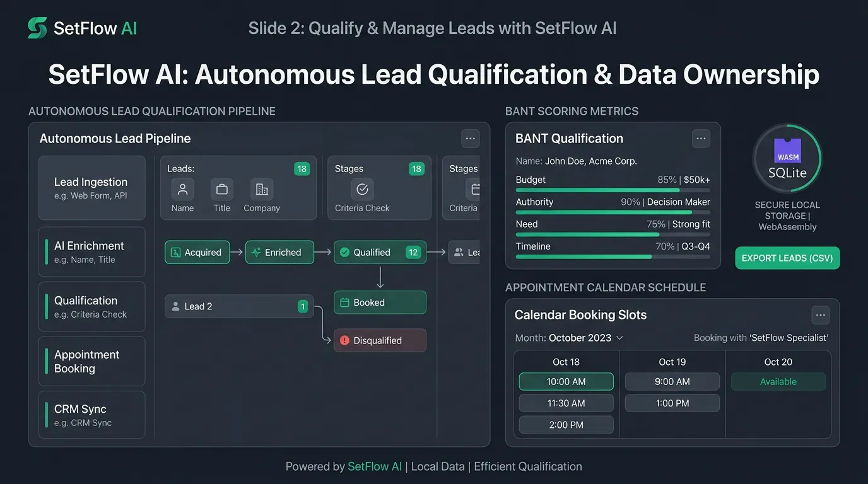This screenshot has width=868, height=484.
Task: Click the Acquired stage node
Action: pyautogui.click(x=197, y=252)
